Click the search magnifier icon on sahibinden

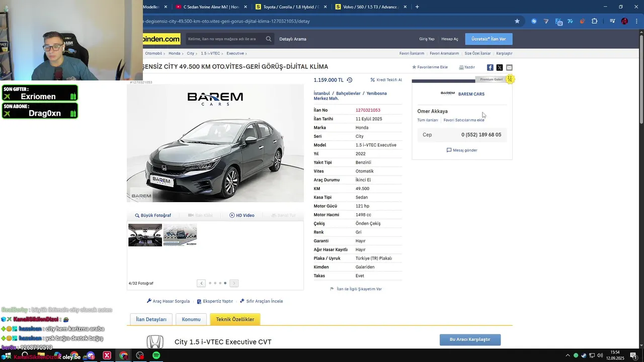click(x=269, y=39)
